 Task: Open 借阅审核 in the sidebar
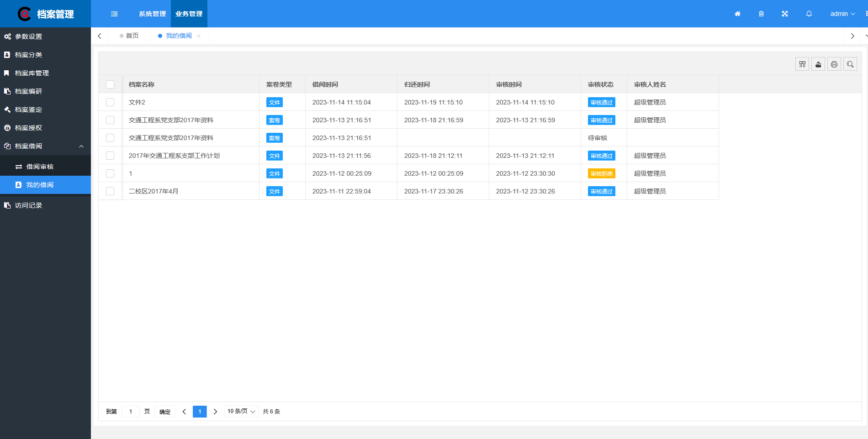click(40, 167)
